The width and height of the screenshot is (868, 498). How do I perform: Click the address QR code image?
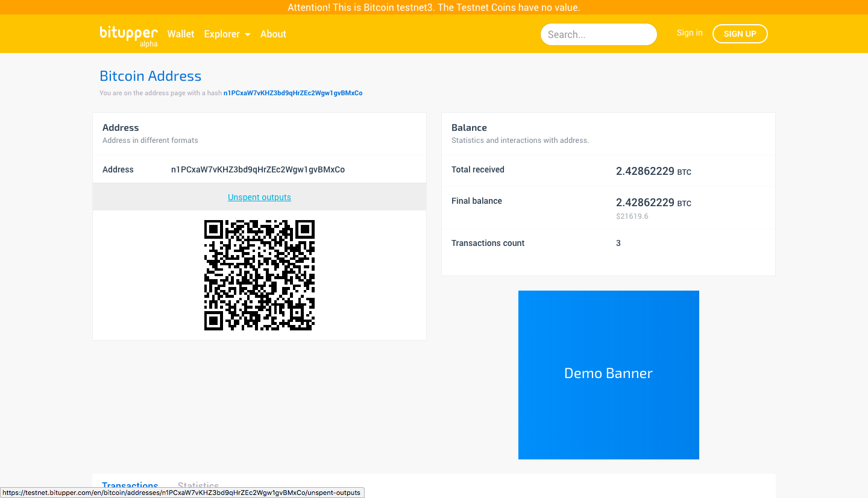point(260,275)
